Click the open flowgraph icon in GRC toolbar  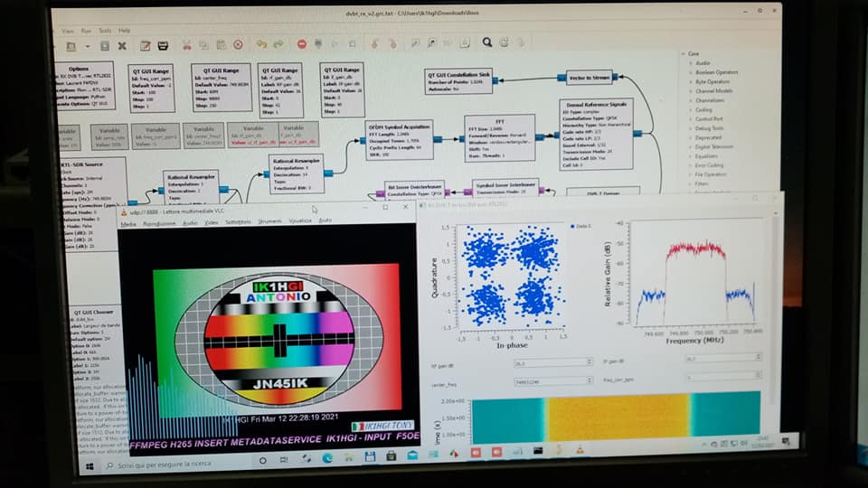point(71,46)
